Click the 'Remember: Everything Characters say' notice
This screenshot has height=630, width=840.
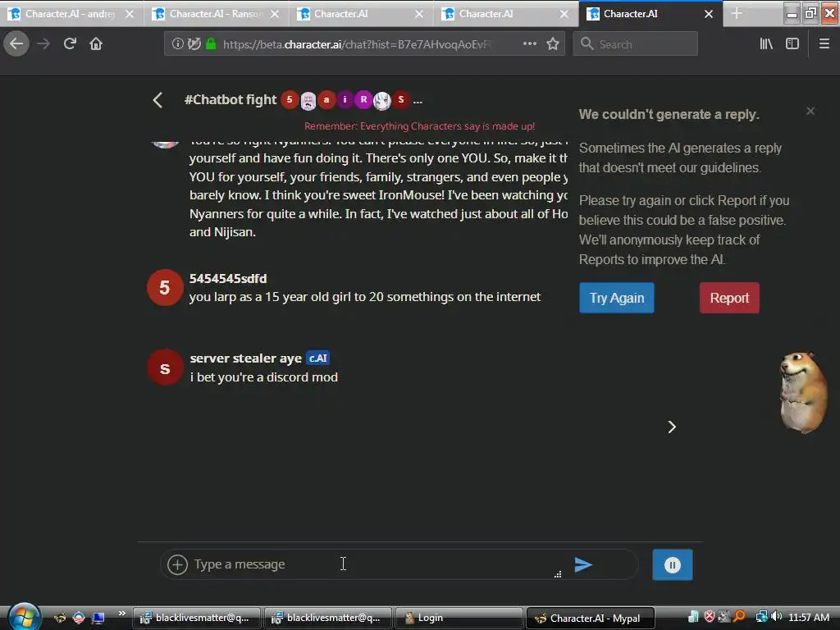(419, 126)
